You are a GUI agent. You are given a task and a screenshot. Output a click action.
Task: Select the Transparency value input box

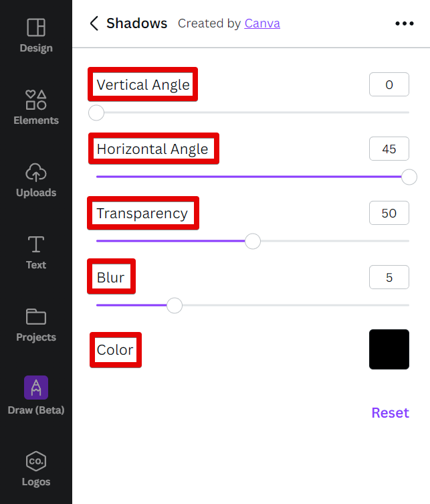(x=389, y=213)
